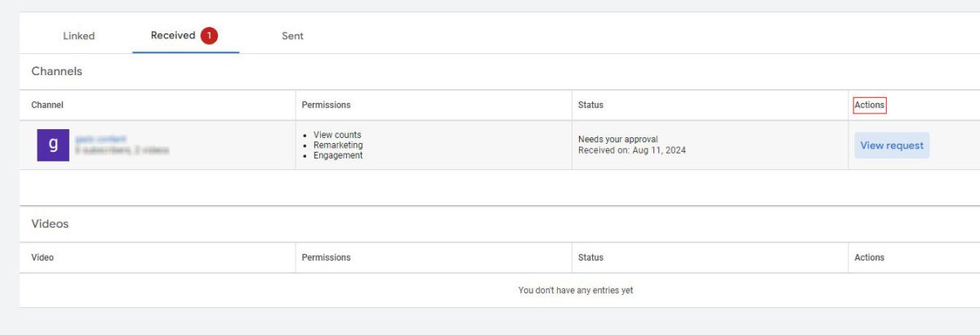Click the "Received on: Aug 11, 2024" date

click(x=632, y=150)
